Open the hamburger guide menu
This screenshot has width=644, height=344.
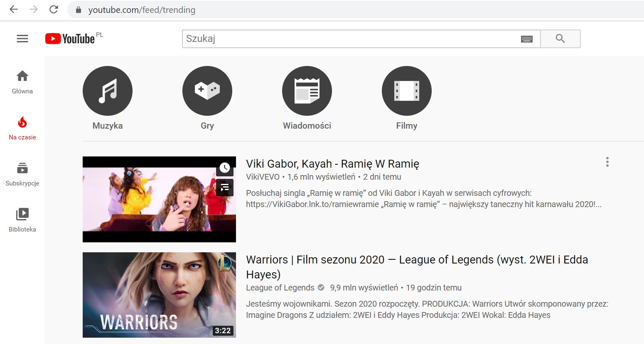click(22, 39)
